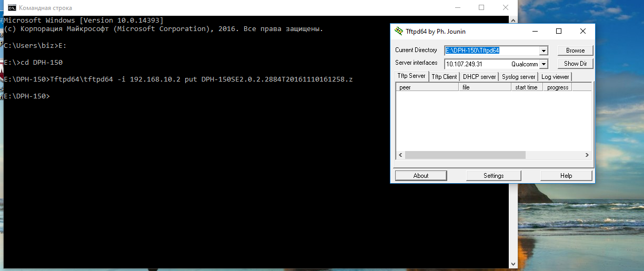Click the start time column header
644x271 pixels.
(x=527, y=87)
